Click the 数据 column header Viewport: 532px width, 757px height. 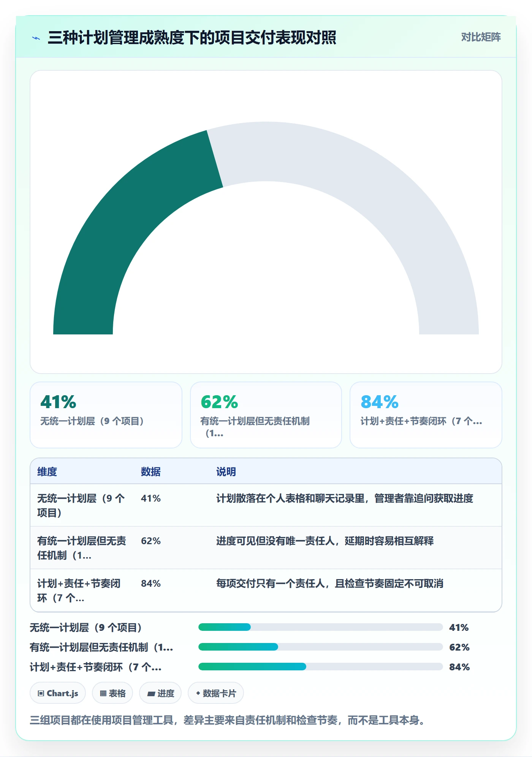[x=150, y=472]
